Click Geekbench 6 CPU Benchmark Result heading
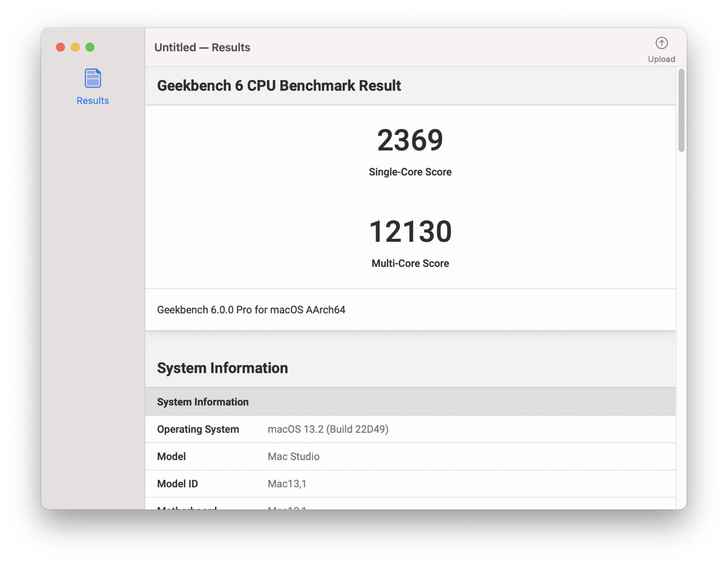728x564 pixels. (279, 85)
